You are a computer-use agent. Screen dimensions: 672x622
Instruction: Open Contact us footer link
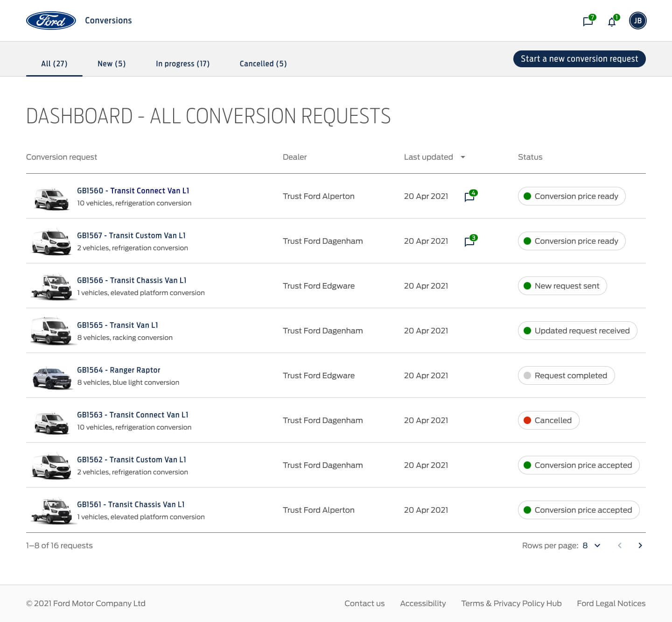(364, 603)
